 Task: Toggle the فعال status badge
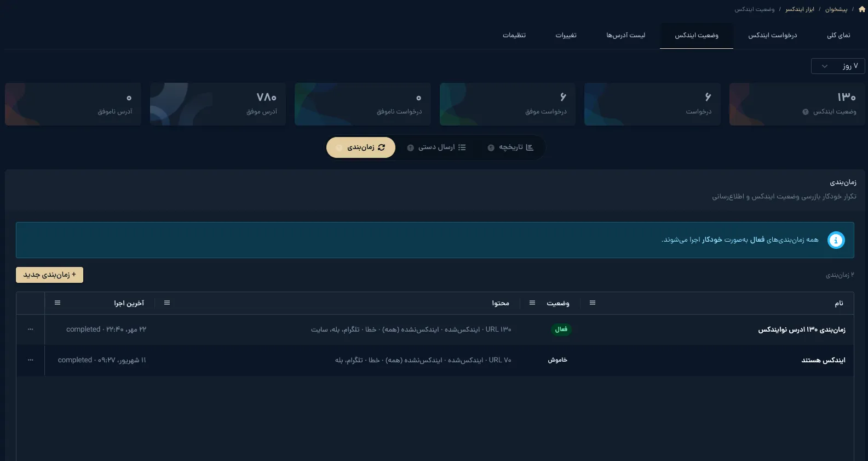click(561, 329)
